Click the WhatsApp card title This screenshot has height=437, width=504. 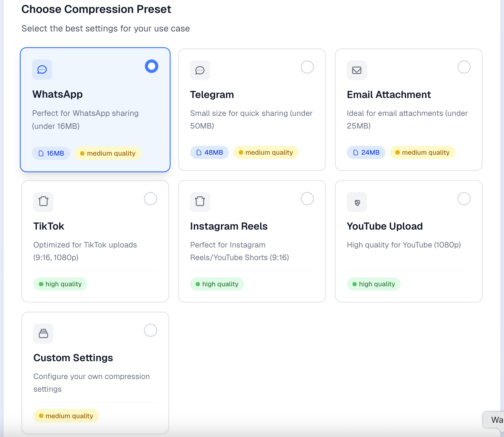pos(58,94)
